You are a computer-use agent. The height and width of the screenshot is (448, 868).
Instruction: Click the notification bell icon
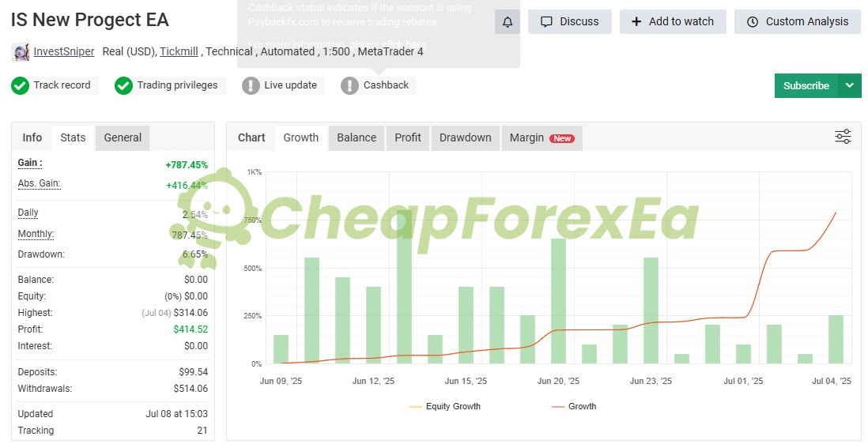point(507,22)
